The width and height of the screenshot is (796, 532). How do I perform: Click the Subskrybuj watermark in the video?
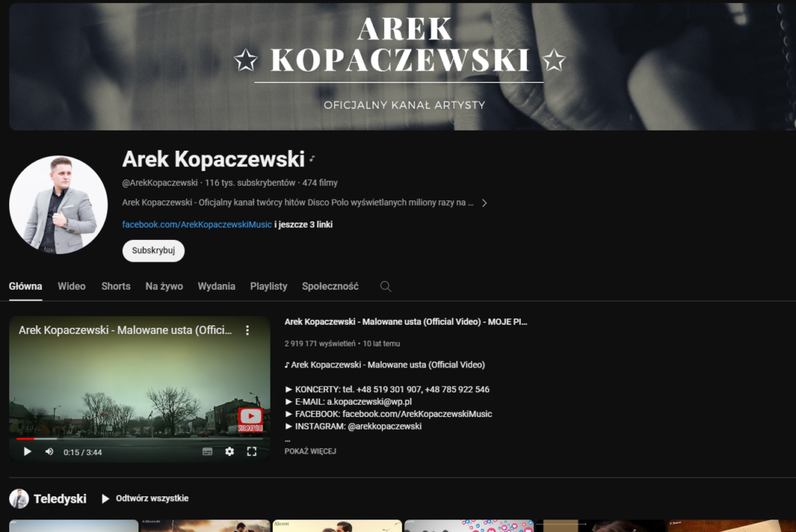click(250, 420)
